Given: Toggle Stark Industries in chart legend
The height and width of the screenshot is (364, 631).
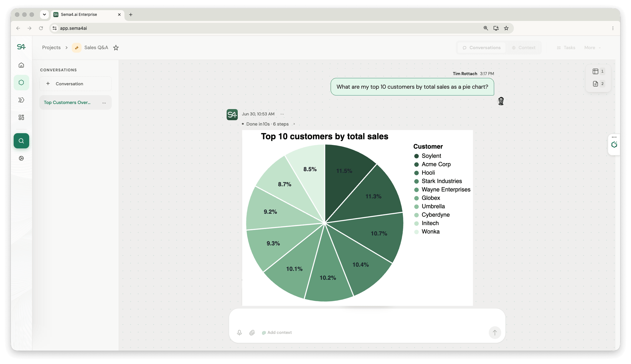Looking at the screenshot, I should tap(438, 181).
